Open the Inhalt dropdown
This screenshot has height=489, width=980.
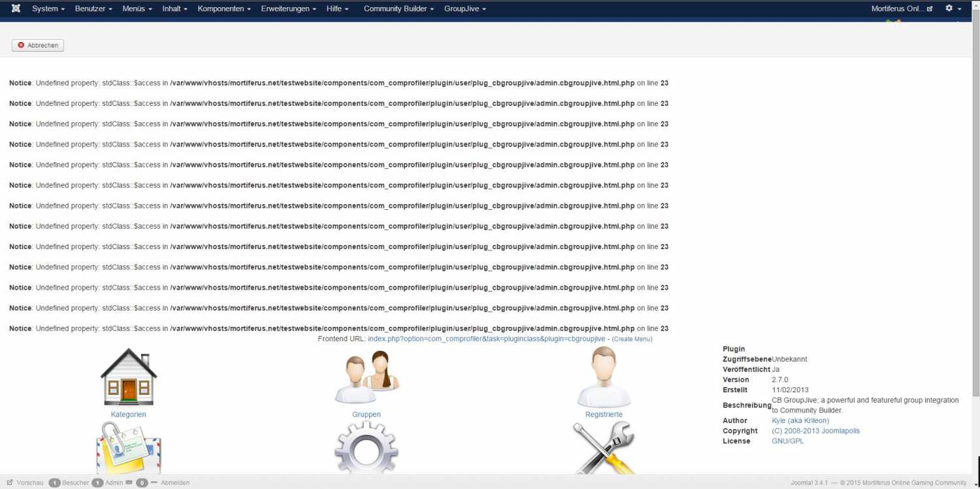click(175, 8)
